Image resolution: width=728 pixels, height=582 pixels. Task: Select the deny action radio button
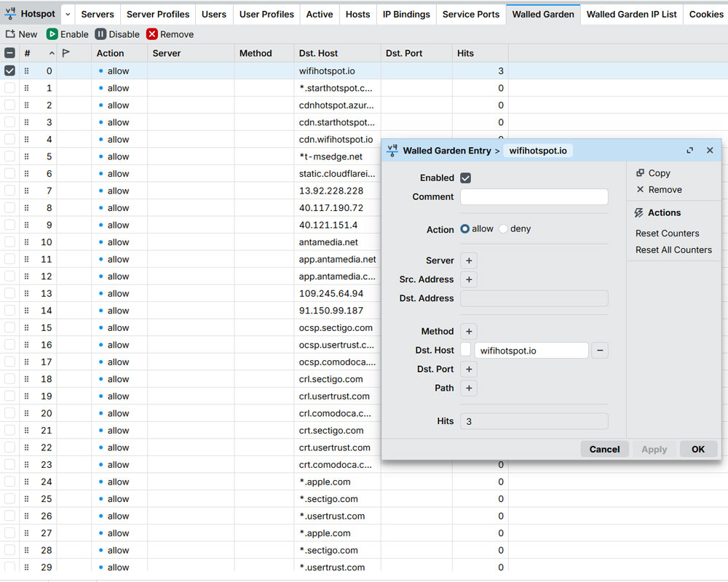tap(503, 228)
